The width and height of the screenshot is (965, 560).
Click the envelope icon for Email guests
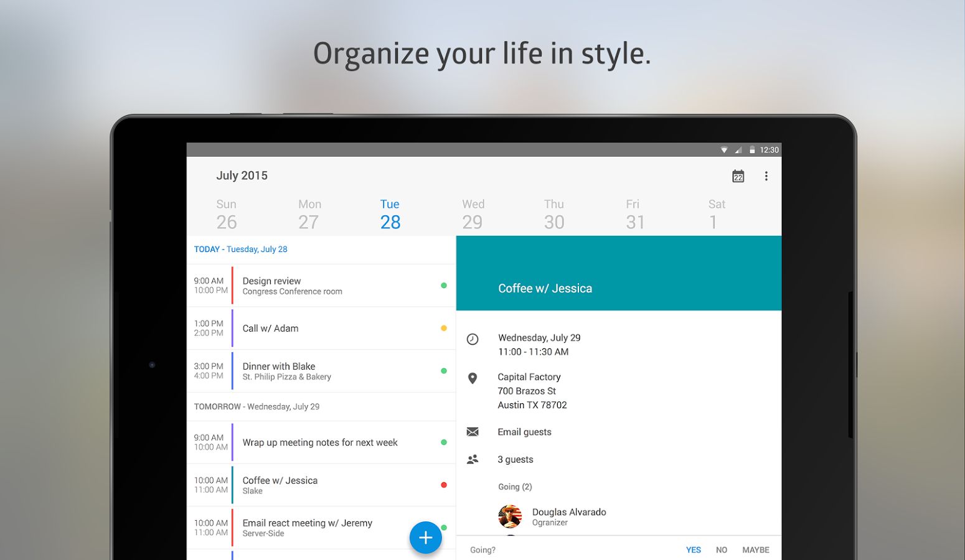[473, 432]
